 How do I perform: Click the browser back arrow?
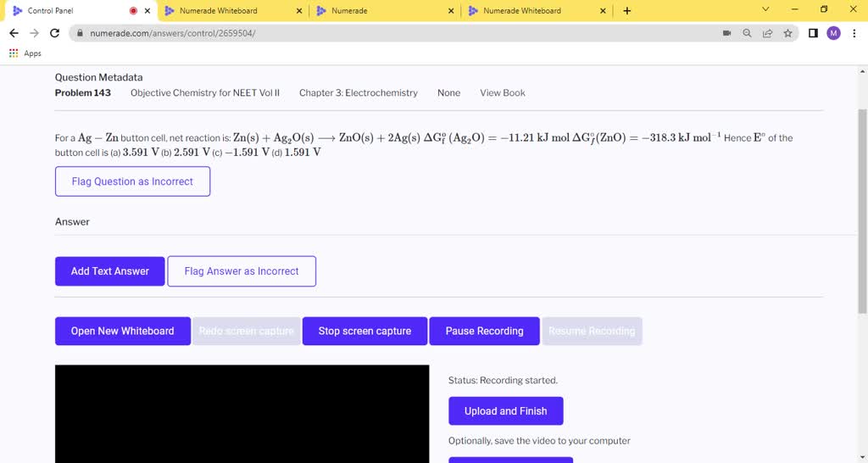pyautogui.click(x=13, y=33)
